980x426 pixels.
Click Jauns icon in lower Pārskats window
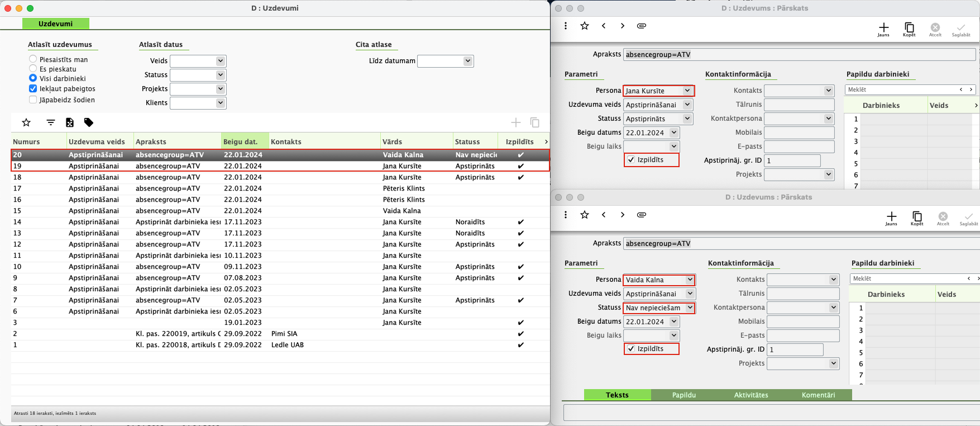(x=891, y=218)
